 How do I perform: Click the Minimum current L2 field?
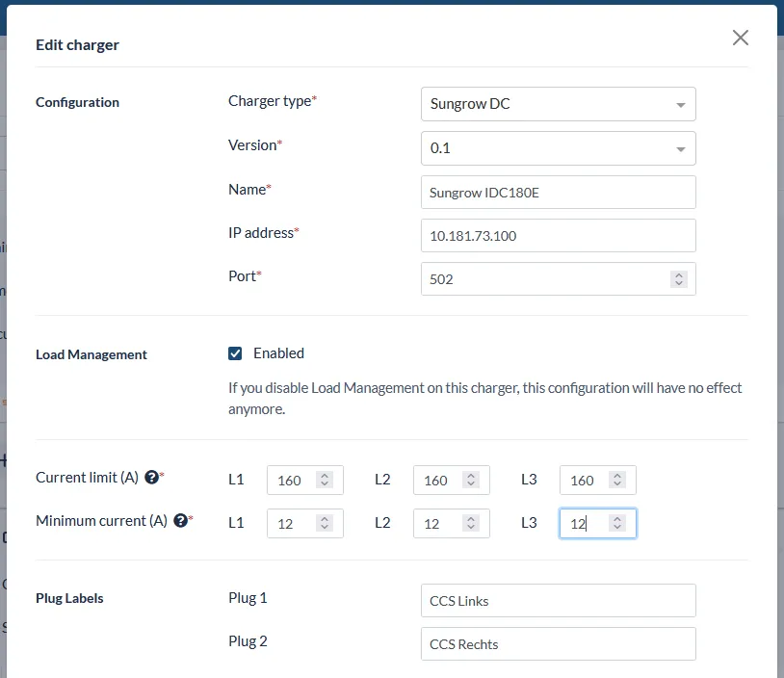tap(452, 524)
